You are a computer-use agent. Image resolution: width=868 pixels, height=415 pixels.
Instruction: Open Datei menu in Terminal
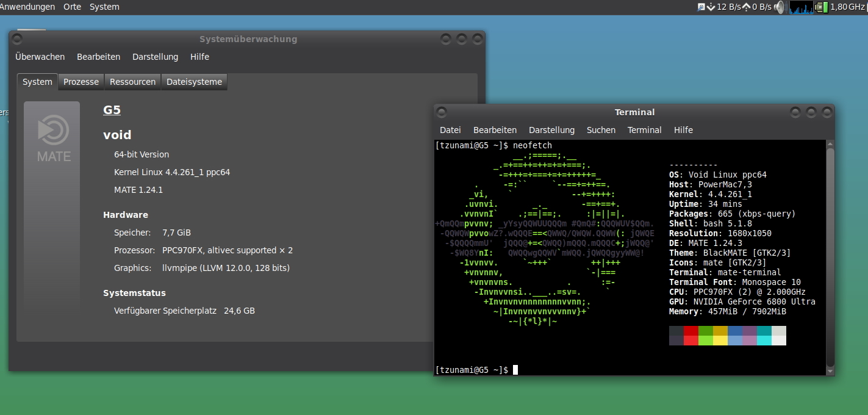click(450, 130)
